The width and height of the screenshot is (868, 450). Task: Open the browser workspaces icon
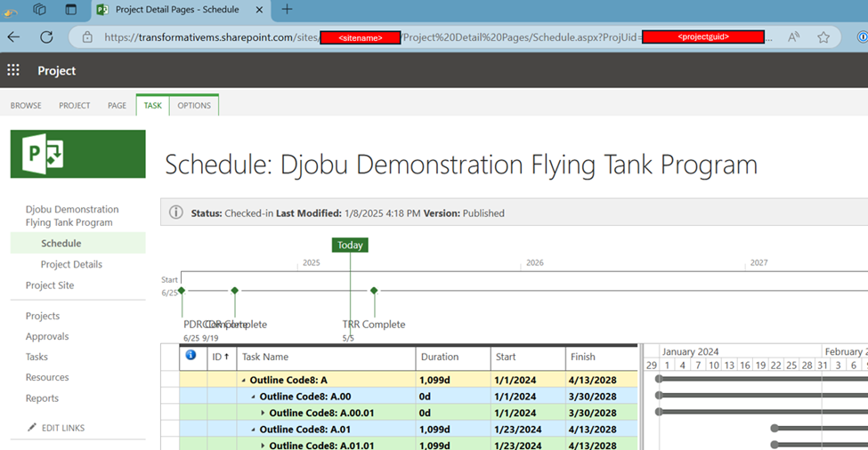coord(39,10)
